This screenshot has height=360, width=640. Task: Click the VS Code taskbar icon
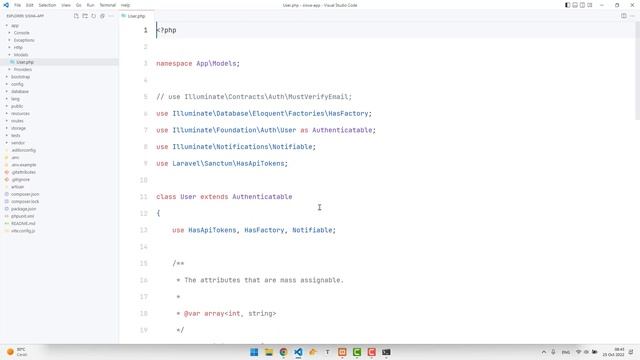[x=298, y=352]
